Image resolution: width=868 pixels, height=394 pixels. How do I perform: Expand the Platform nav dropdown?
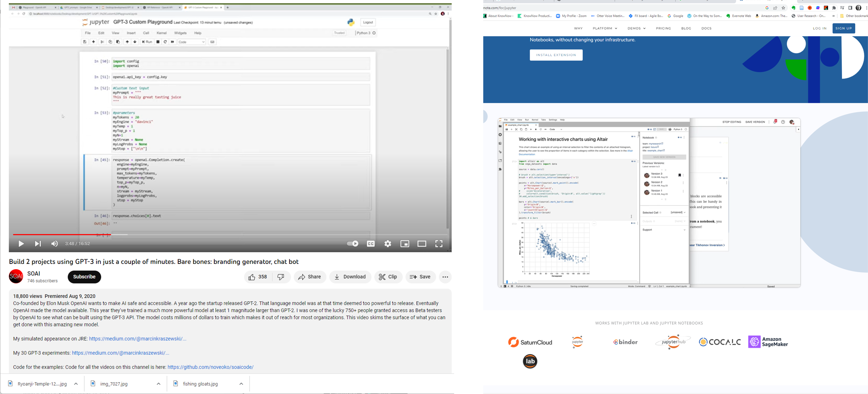pyautogui.click(x=605, y=28)
